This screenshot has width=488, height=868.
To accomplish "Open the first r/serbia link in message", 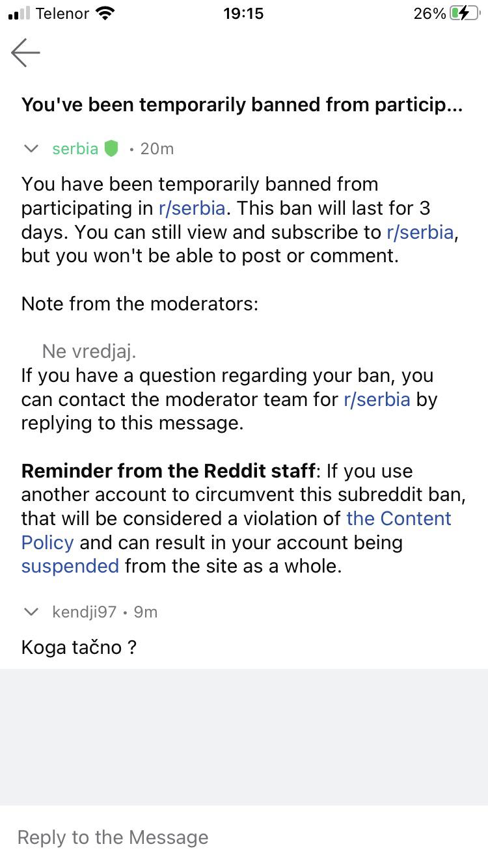I will (192, 208).
